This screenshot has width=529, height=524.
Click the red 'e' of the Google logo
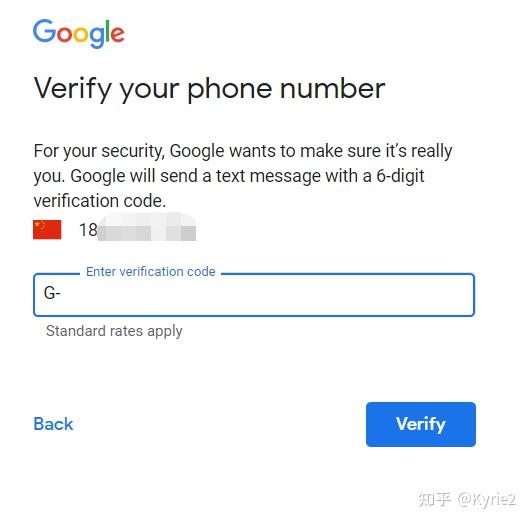pos(117,34)
